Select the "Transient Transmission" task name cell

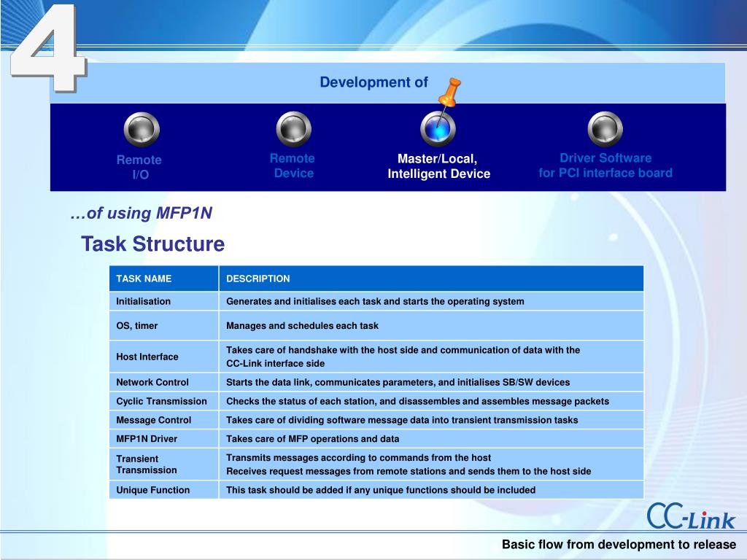pos(164,464)
